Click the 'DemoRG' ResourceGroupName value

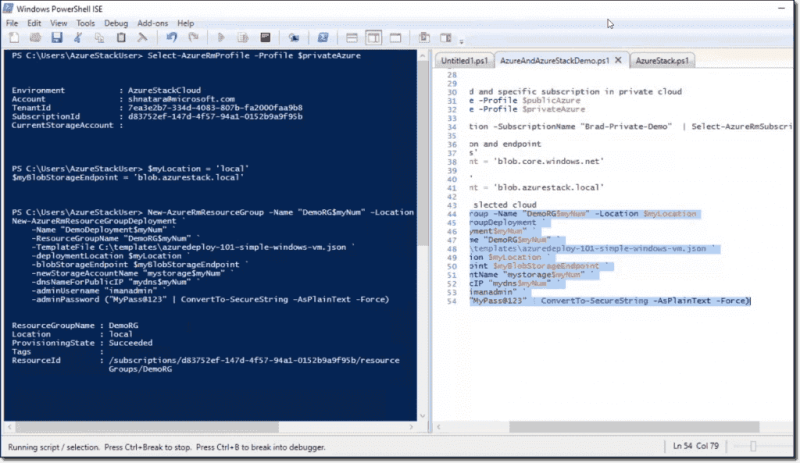point(123,325)
